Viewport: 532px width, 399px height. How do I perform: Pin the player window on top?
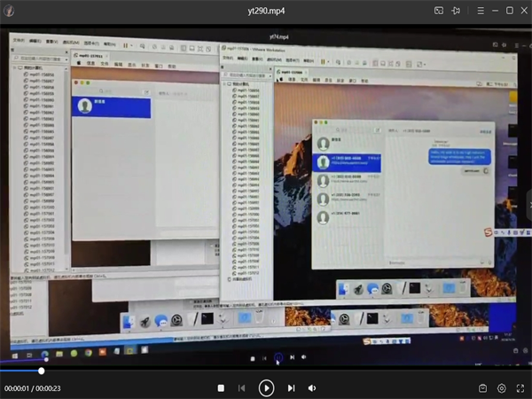coord(456,11)
